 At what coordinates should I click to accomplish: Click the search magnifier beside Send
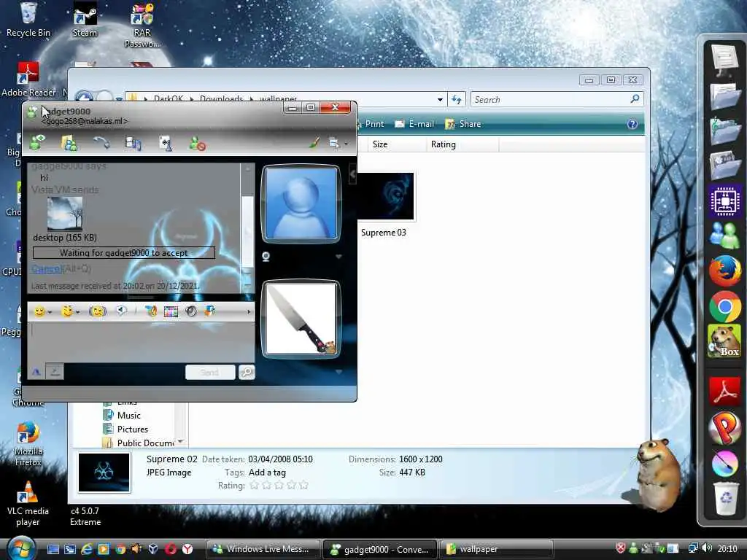point(247,373)
